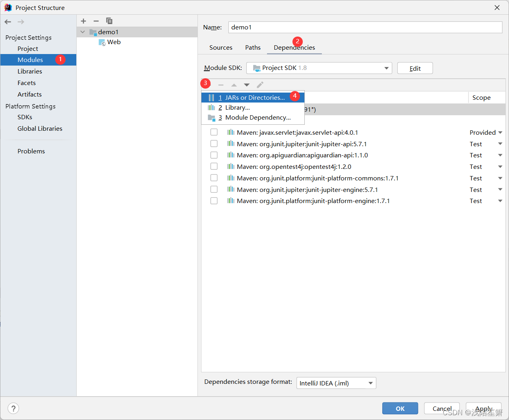The image size is (509, 420).
Task: Click the help question mark icon
Action: coord(13,408)
